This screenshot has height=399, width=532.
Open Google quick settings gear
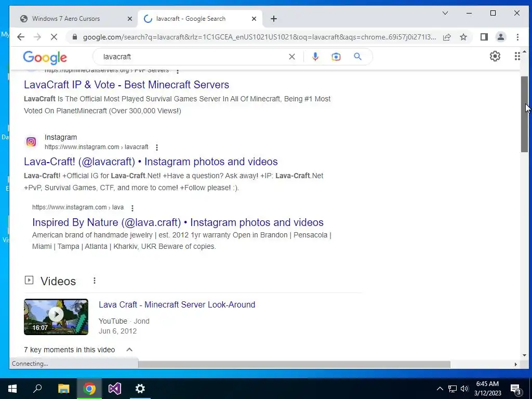(495, 56)
